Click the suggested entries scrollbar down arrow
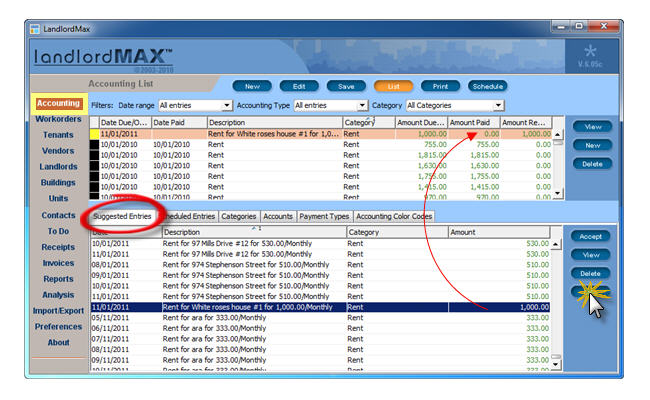The width and height of the screenshot is (650, 400). point(556,365)
